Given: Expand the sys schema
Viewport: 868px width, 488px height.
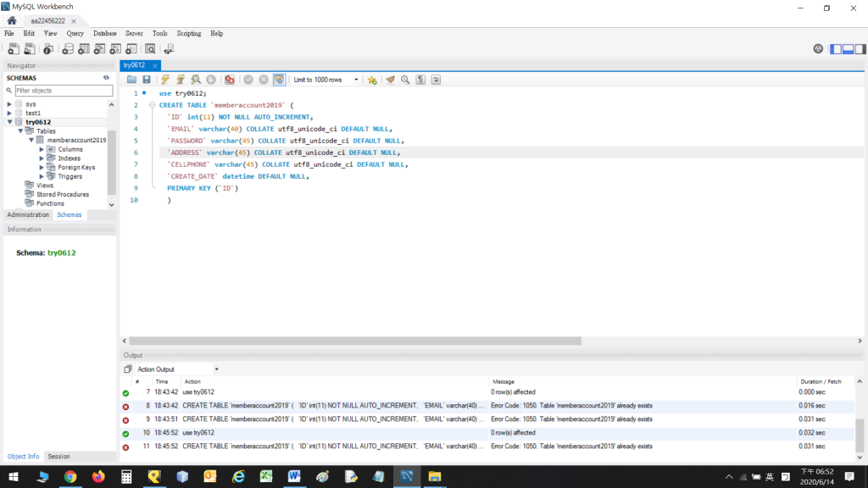Looking at the screenshot, I should [x=9, y=104].
